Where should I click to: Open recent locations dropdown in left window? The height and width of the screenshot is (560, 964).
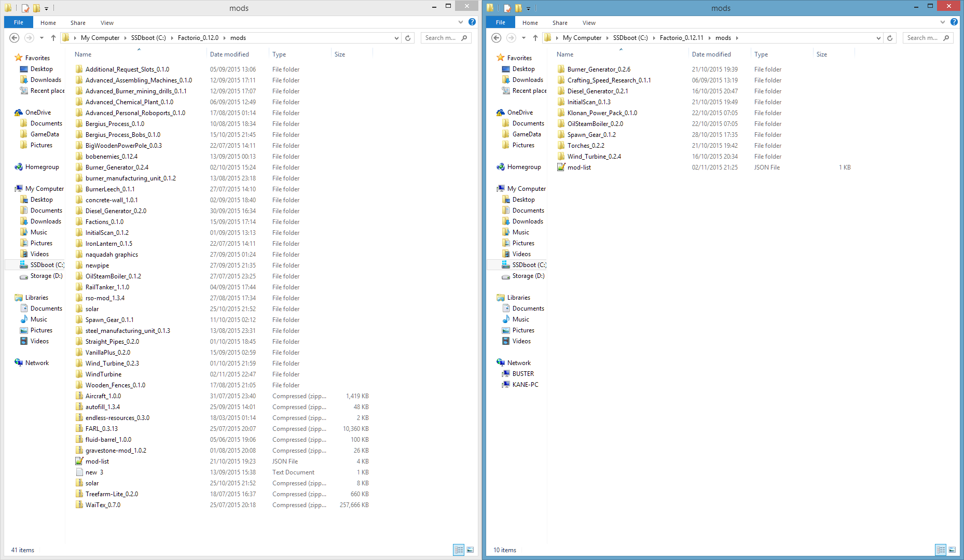coord(42,38)
